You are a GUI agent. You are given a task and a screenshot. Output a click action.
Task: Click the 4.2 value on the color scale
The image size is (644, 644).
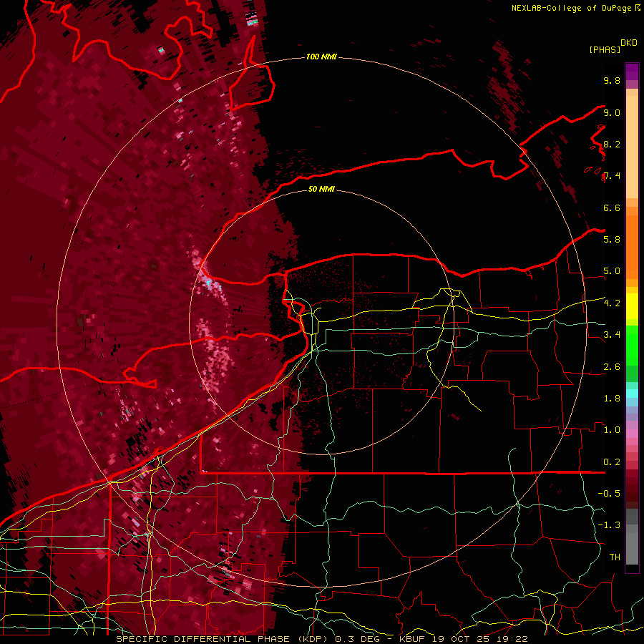pos(612,303)
